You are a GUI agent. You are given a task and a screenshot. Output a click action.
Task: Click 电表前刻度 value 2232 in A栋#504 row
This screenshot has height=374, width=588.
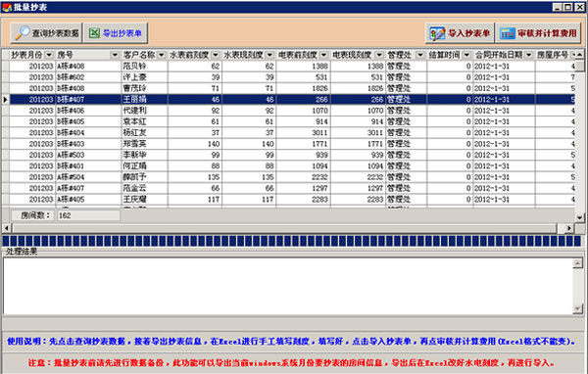pos(319,177)
